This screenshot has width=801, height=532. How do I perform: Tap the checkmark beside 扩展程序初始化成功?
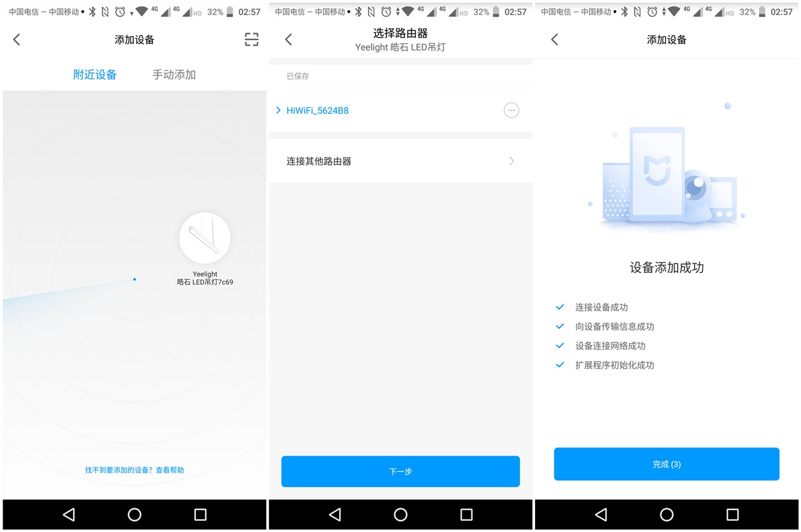tap(559, 365)
